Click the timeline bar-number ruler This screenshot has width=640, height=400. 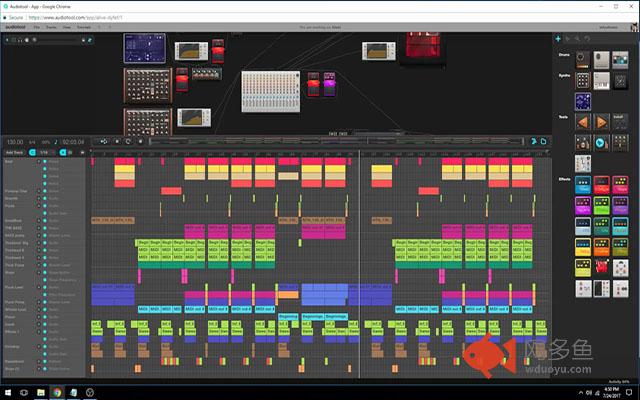click(x=319, y=154)
